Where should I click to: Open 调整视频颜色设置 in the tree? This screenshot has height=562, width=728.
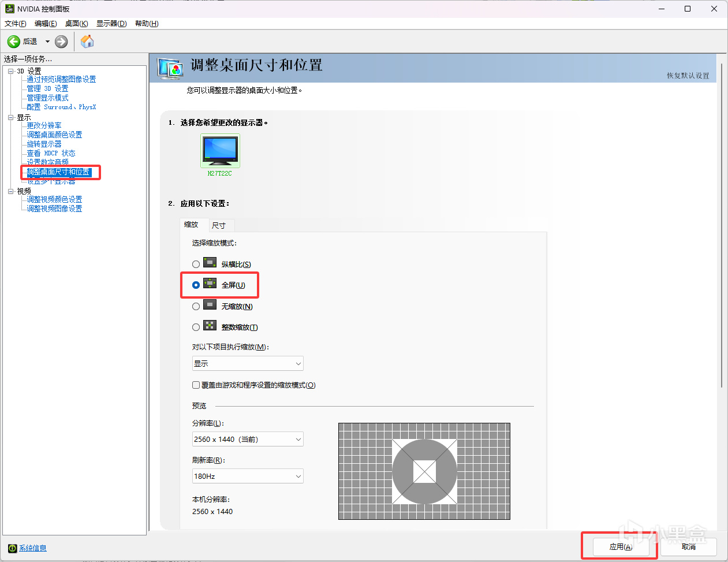coord(54,199)
